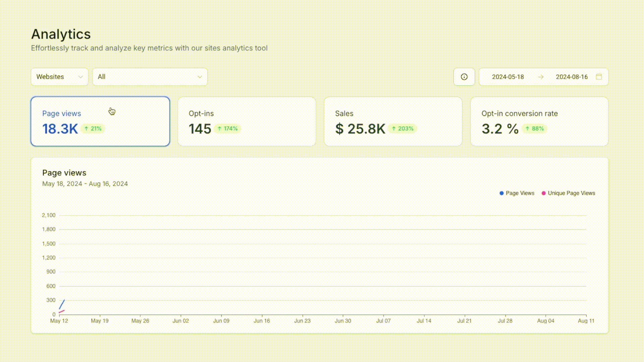The width and height of the screenshot is (644, 362).
Task: Open the Websites dropdown
Action: pyautogui.click(x=59, y=77)
